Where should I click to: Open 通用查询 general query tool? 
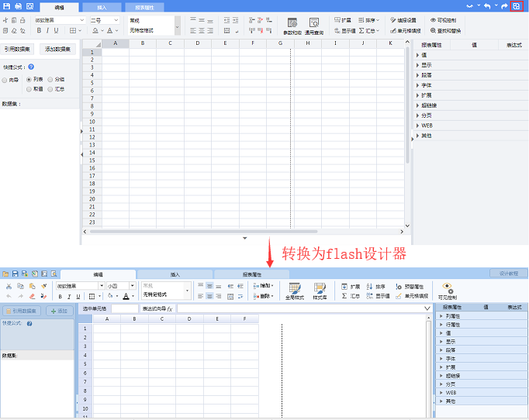pyautogui.click(x=314, y=26)
